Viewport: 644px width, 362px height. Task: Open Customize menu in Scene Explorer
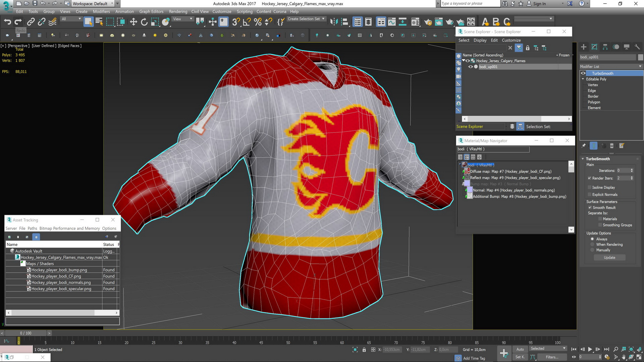click(511, 40)
